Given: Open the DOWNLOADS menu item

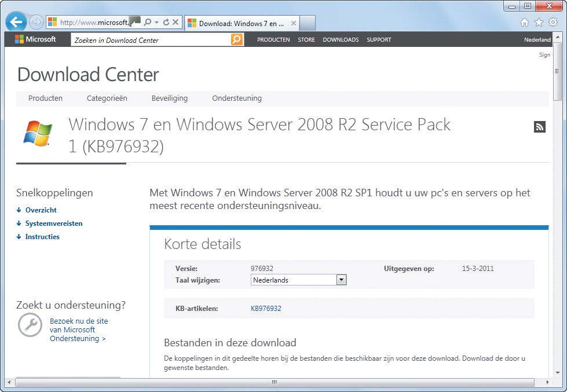Looking at the screenshot, I should click(x=341, y=40).
